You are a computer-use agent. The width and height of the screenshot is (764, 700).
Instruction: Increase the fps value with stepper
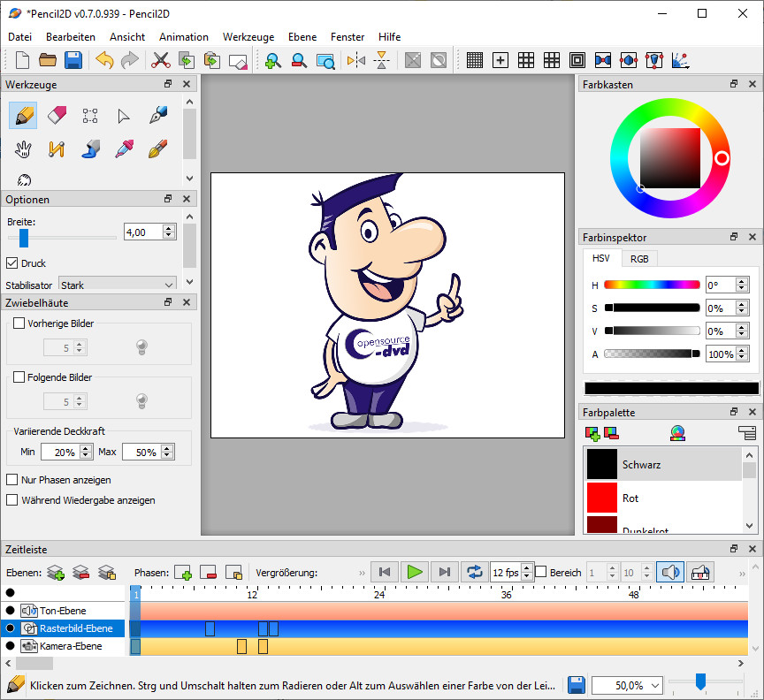(527, 568)
